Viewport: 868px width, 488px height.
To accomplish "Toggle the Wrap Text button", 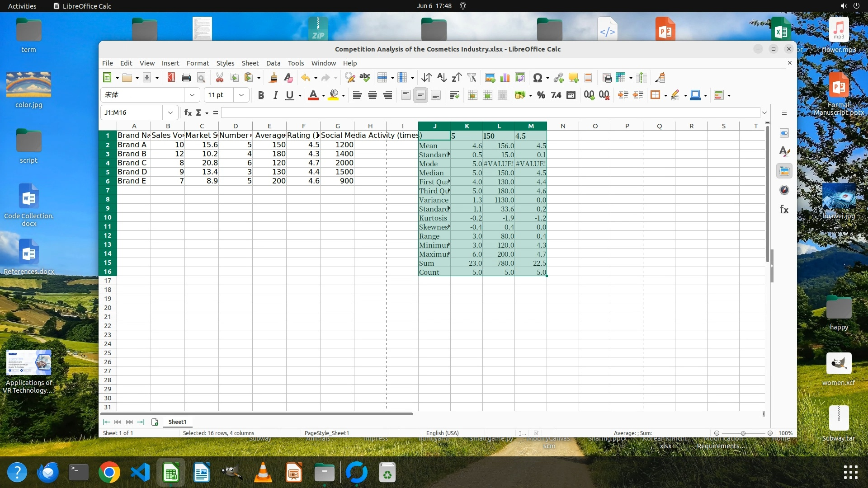I will (x=454, y=95).
